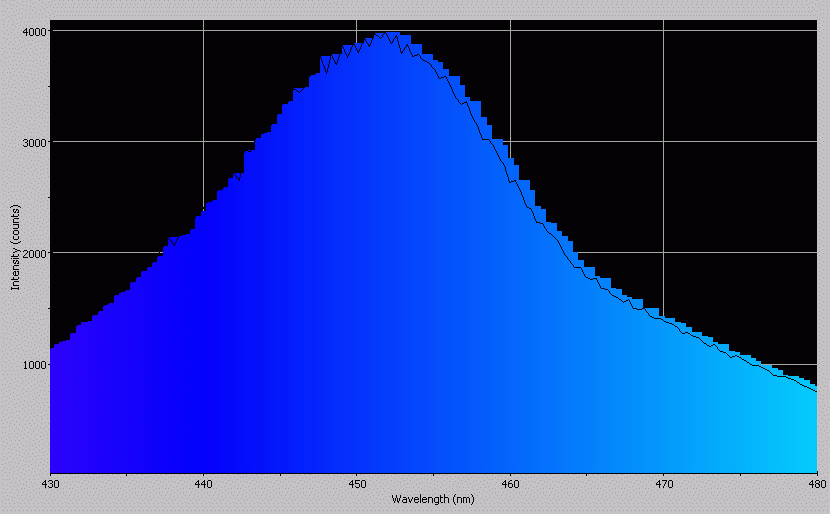This screenshot has height=514, width=830.
Task: Click the Wavelength (nm) axis title
Action: (433, 499)
